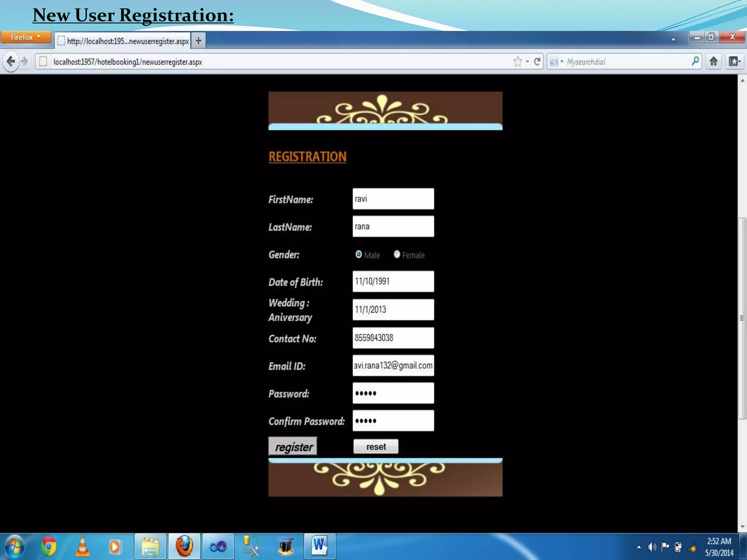Screen dimensions: 747x560
Task: Select the newuserregister.aspx browser tab
Action: click(x=123, y=41)
